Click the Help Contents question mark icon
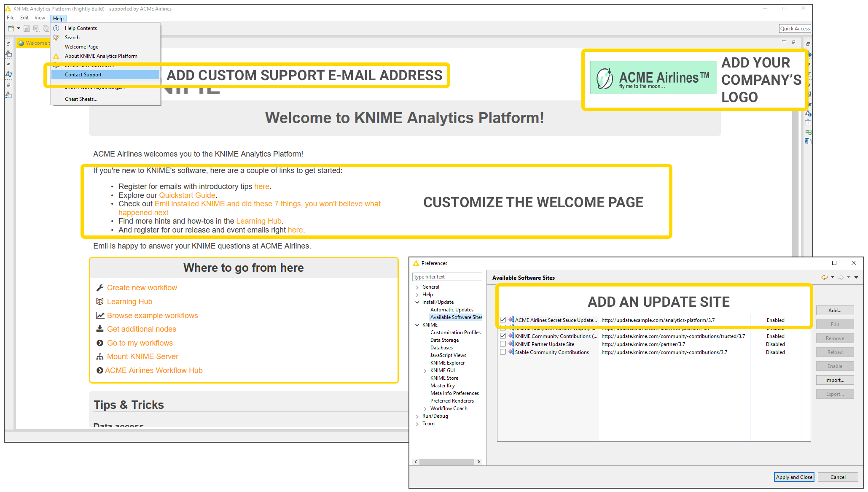 tap(56, 28)
